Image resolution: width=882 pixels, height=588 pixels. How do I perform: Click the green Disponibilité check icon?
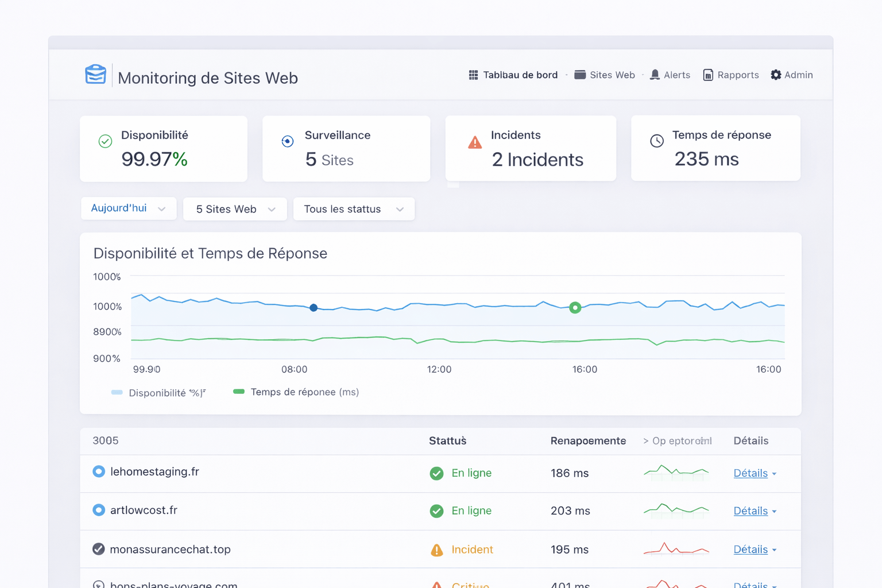(105, 141)
